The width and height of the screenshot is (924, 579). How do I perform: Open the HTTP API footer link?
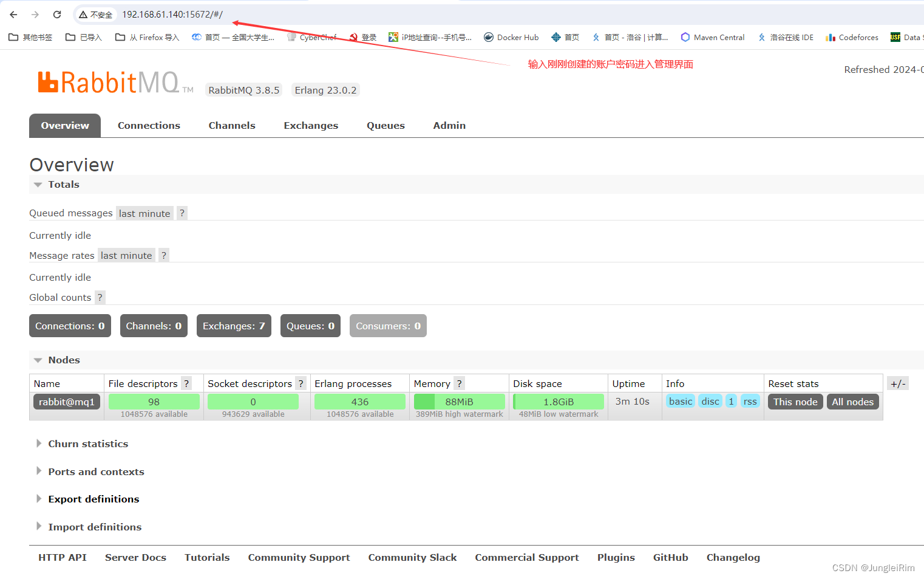coord(63,558)
